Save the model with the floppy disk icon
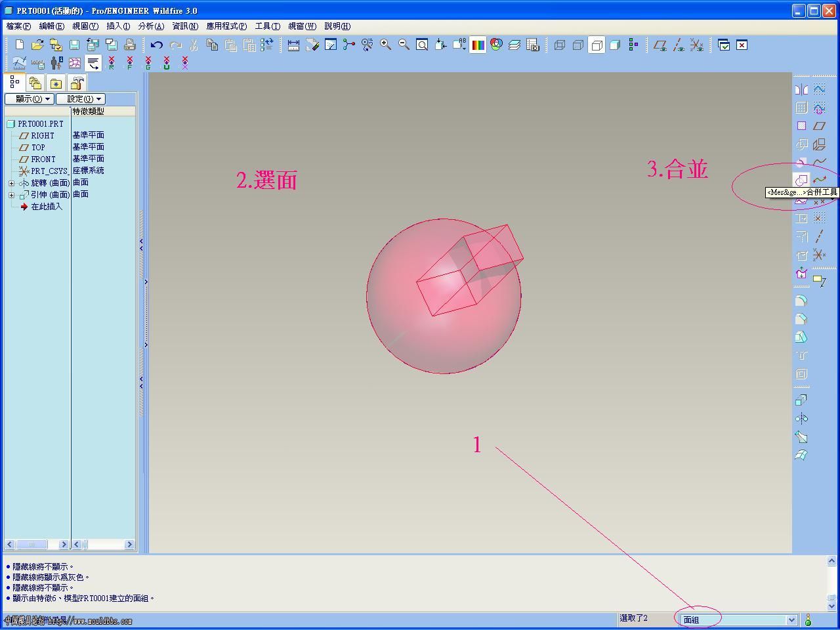Screen dimensions: 840x630 tap(74, 45)
